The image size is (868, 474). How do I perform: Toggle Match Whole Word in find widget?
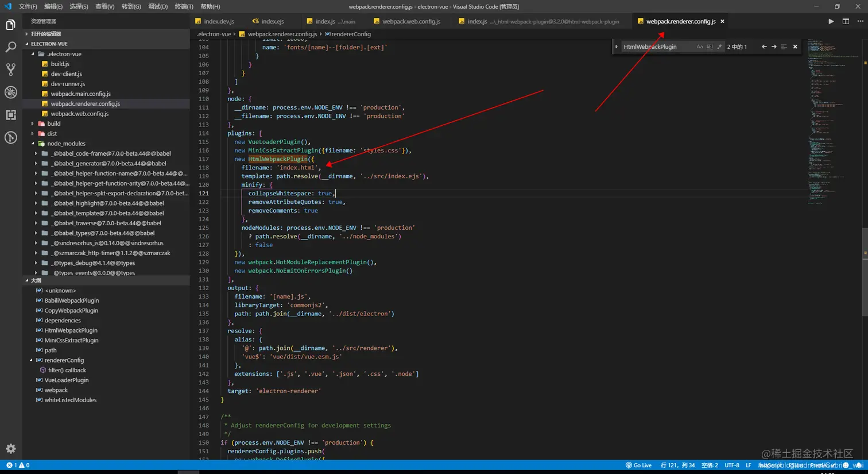(x=709, y=47)
